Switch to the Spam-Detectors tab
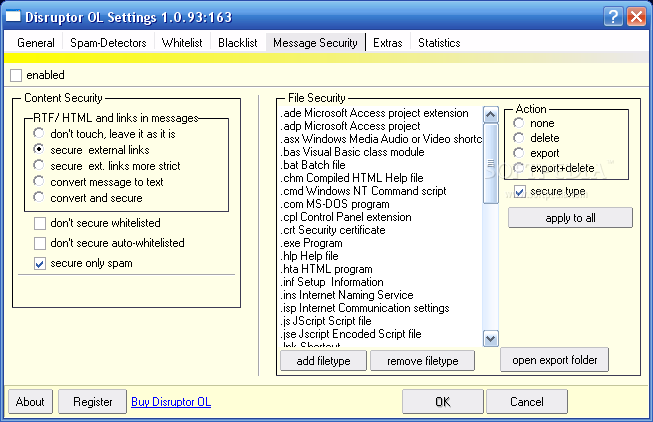 [108, 43]
